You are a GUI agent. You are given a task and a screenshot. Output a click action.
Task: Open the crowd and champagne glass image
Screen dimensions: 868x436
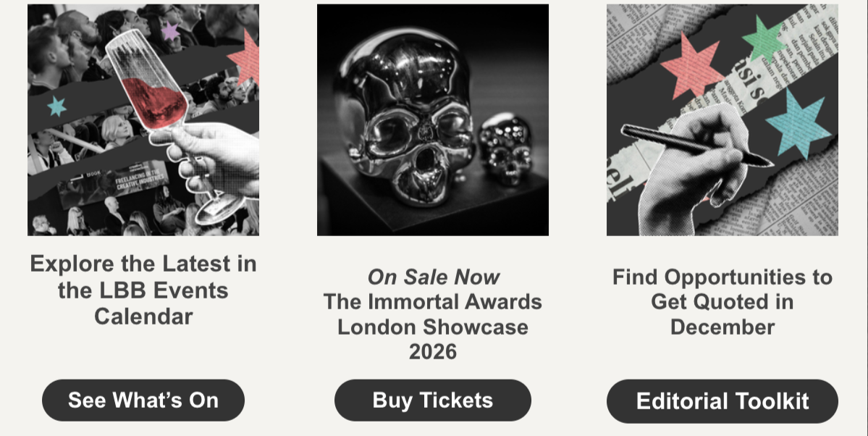(x=143, y=120)
